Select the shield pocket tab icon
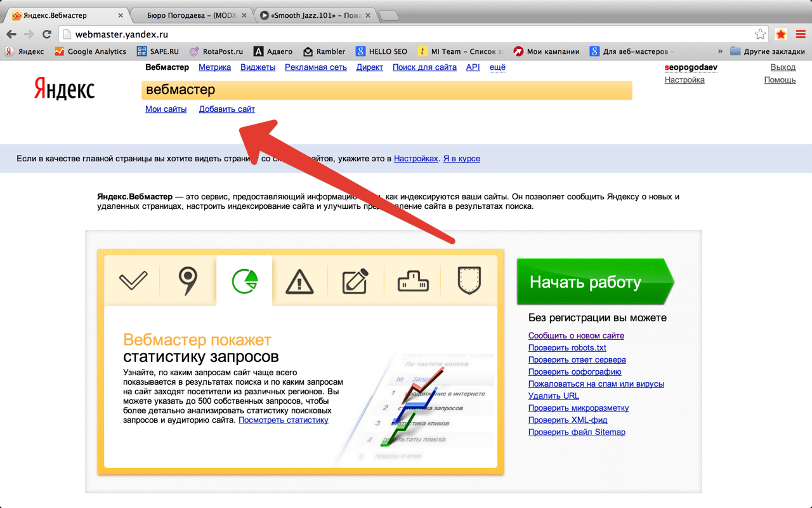 click(469, 281)
